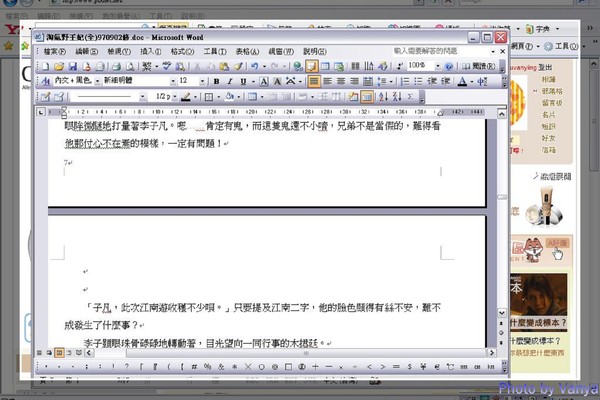Run spelling and grammar check
Image resolution: width=600 pixels, height=400 pixels.
(x=167, y=67)
